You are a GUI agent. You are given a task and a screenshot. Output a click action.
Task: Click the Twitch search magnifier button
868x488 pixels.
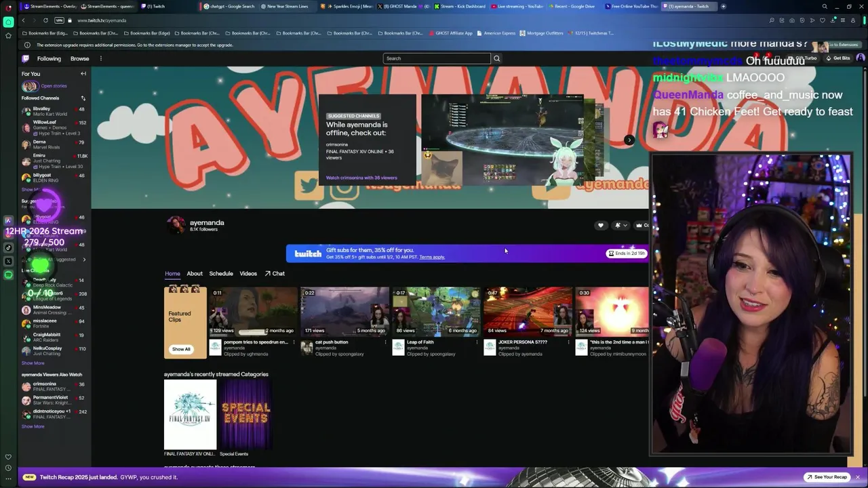(x=496, y=58)
